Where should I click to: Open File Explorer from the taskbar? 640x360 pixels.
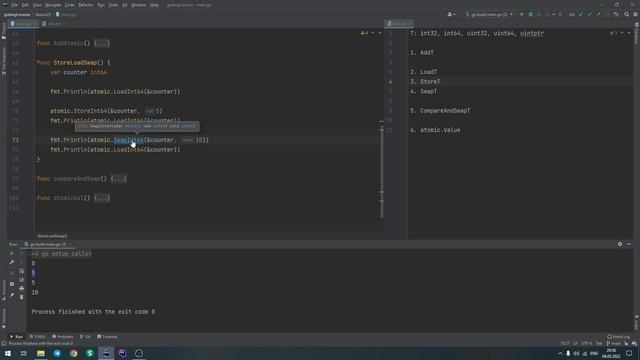coord(41,353)
